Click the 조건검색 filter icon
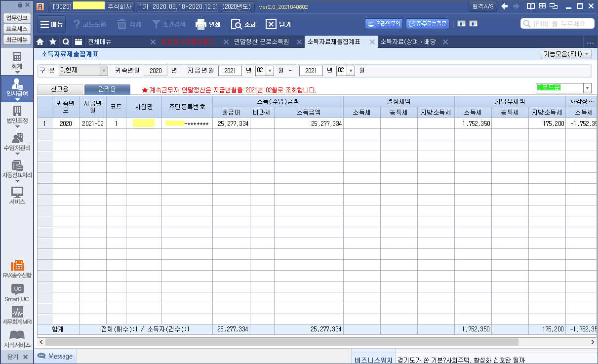This screenshot has height=364, width=598. coord(168,24)
